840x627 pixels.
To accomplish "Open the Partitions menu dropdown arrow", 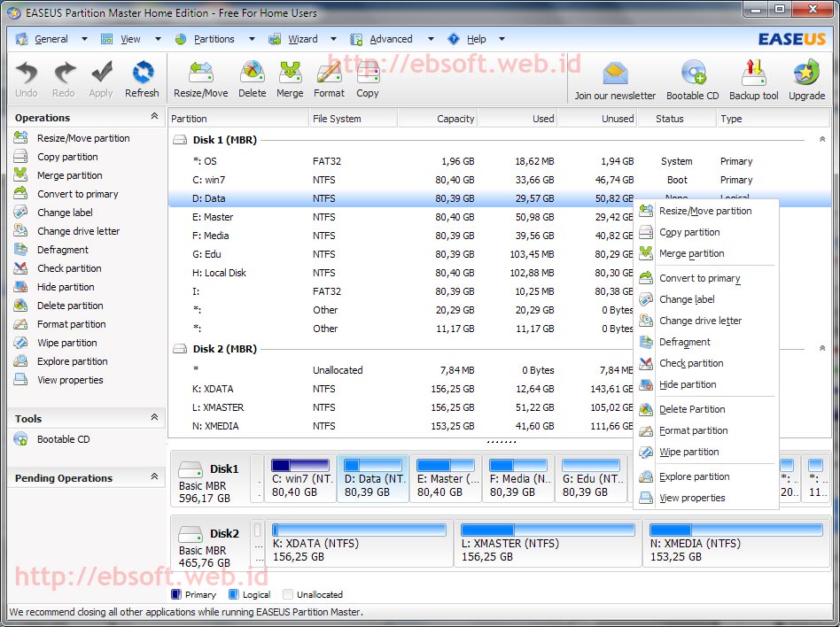I will pos(252,39).
